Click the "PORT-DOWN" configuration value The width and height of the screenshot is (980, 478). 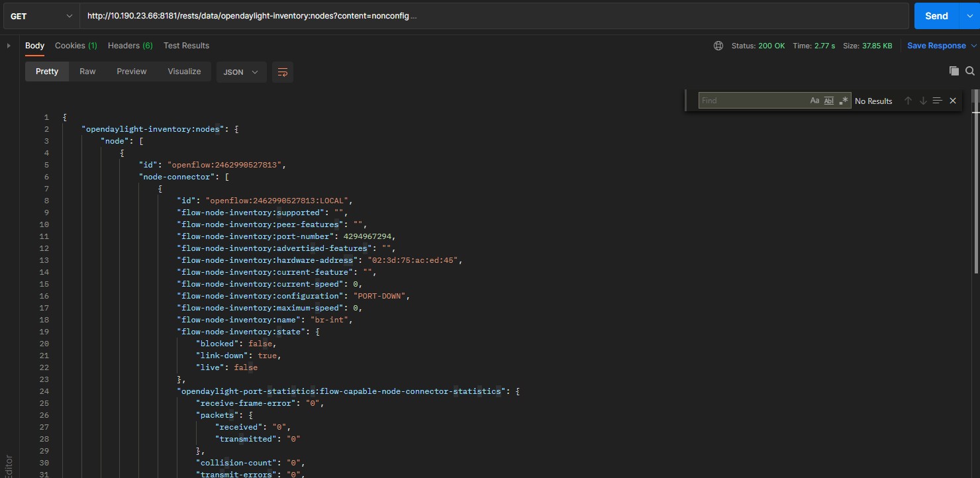coord(382,296)
